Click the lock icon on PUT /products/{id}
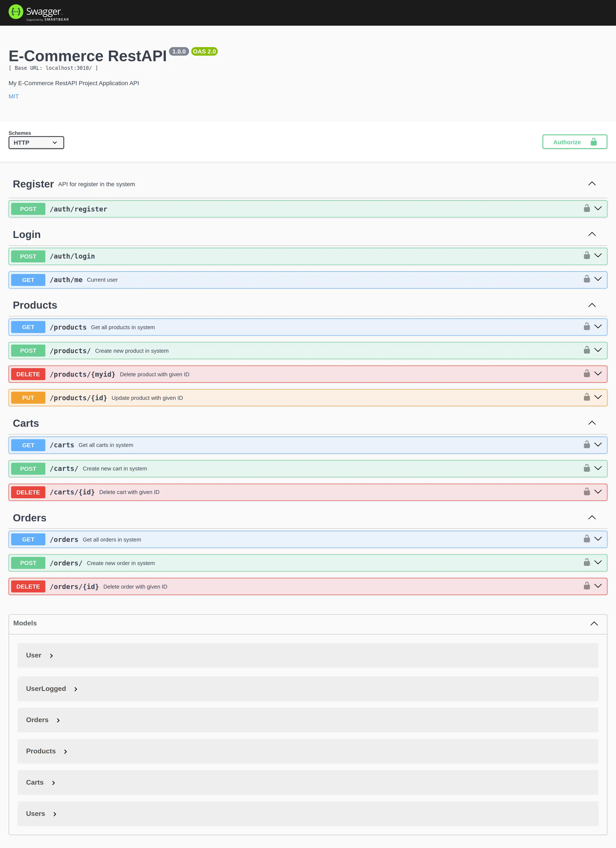 [587, 397]
